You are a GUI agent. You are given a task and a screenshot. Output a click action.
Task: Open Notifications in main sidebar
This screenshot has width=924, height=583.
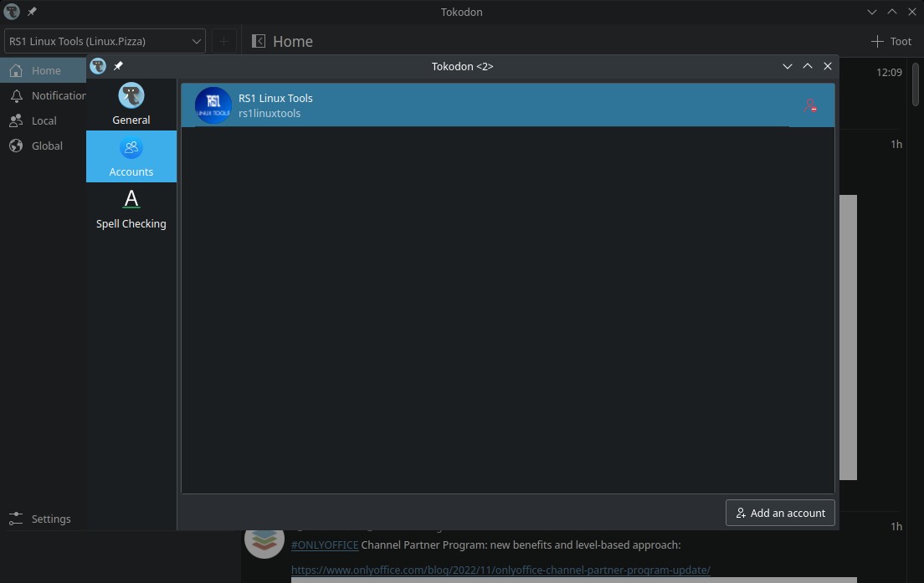pos(43,95)
